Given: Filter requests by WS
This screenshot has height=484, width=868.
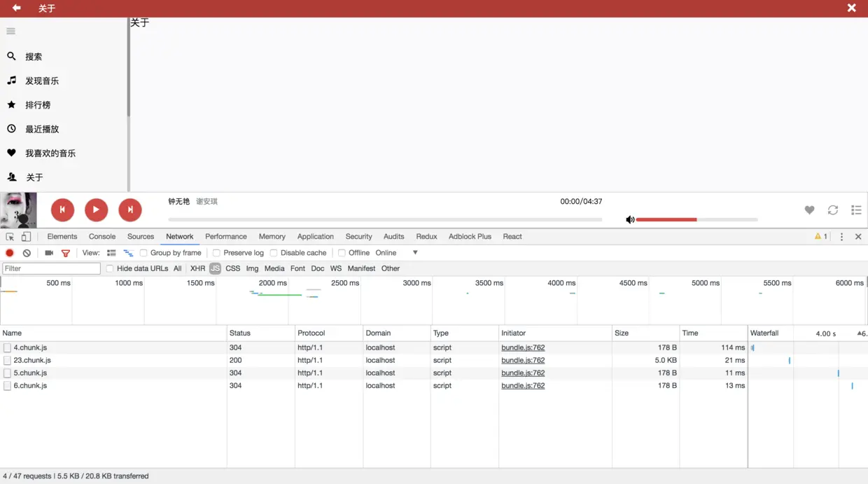Looking at the screenshot, I should (x=336, y=268).
